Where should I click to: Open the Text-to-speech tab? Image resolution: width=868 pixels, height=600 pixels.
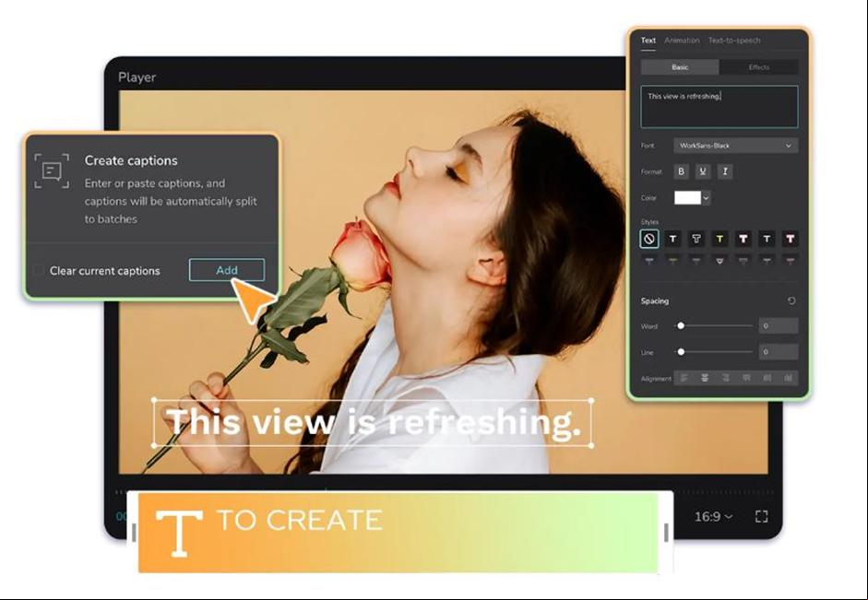pyautogui.click(x=734, y=41)
